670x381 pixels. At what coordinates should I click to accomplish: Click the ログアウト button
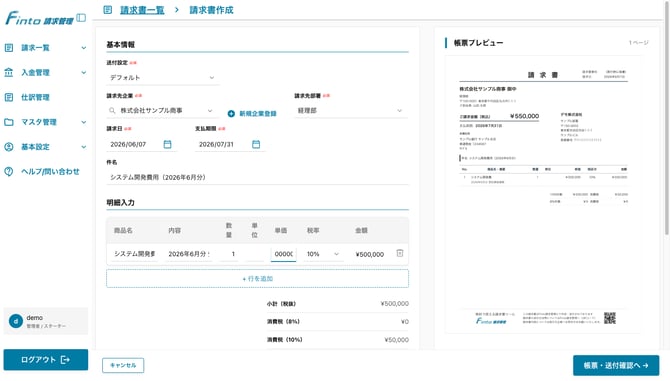tap(46, 360)
